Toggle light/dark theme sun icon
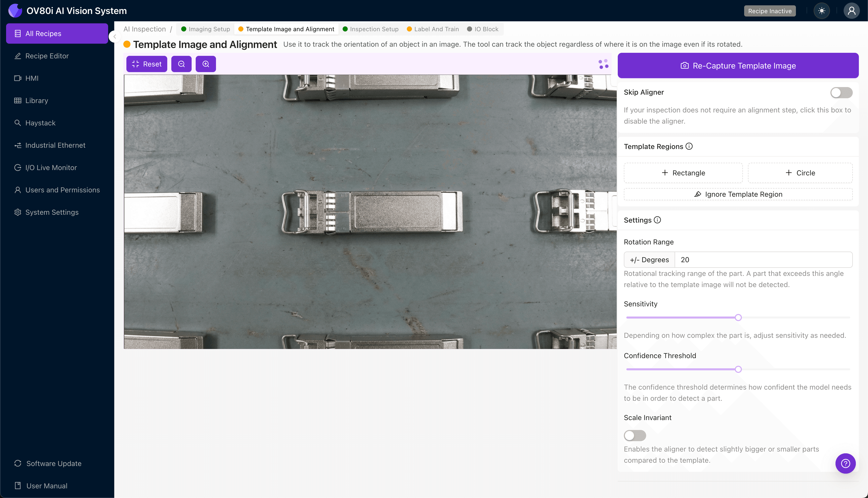The width and height of the screenshot is (868, 498). [822, 11]
